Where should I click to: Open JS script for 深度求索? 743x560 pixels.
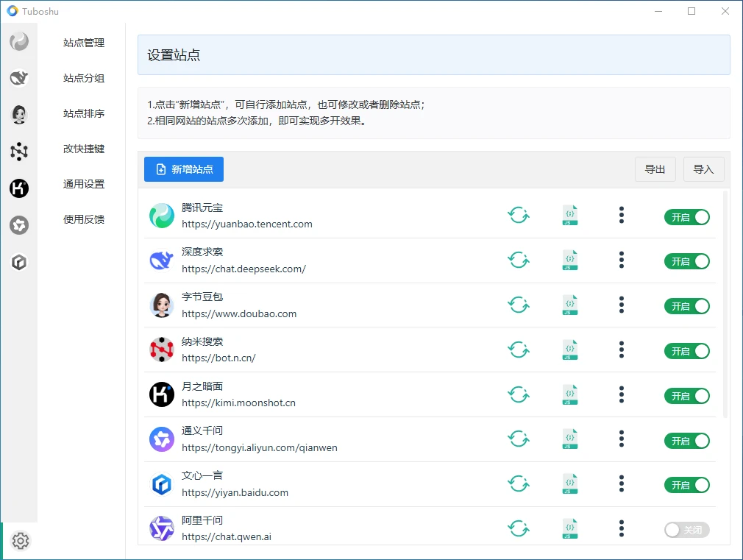point(569,260)
